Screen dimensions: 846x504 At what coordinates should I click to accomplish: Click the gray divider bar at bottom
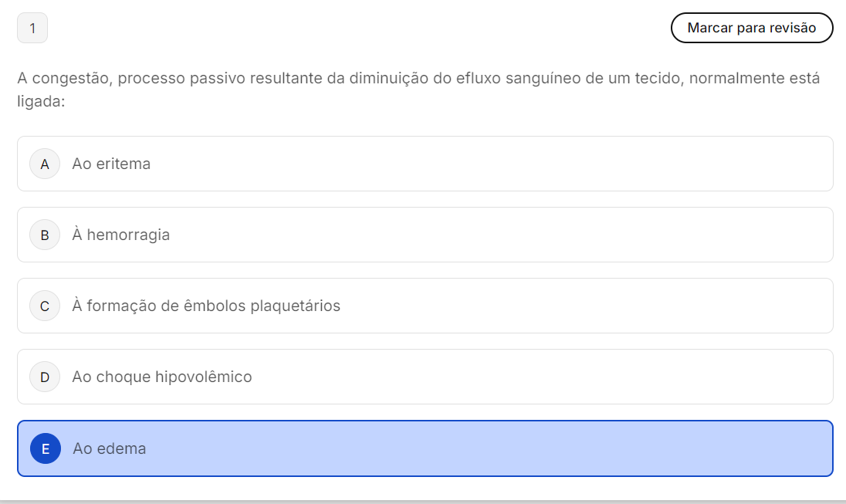pyautogui.click(x=423, y=502)
